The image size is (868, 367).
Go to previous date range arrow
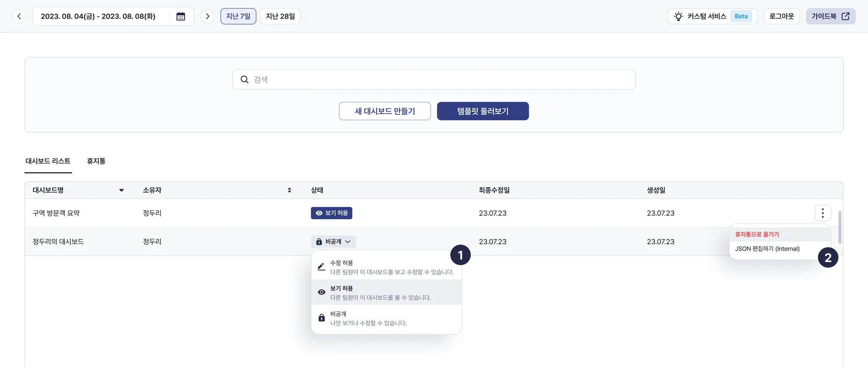point(19,17)
